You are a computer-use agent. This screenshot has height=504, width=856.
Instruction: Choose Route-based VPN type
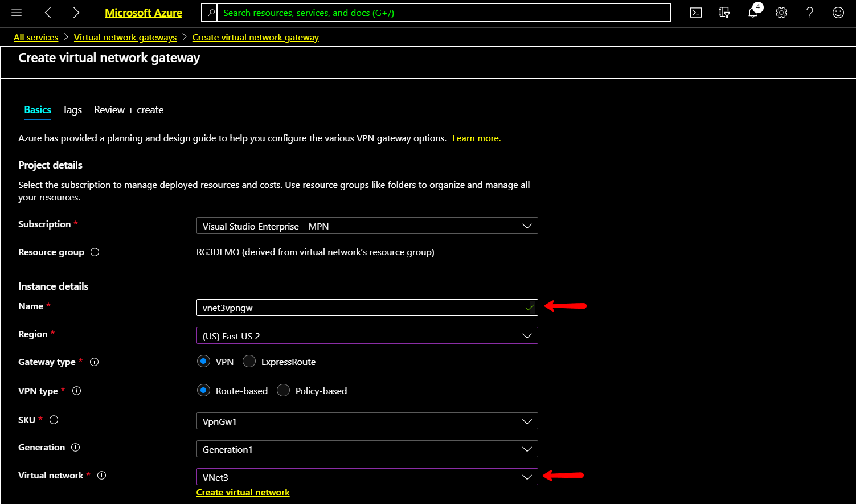click(203, 391)
